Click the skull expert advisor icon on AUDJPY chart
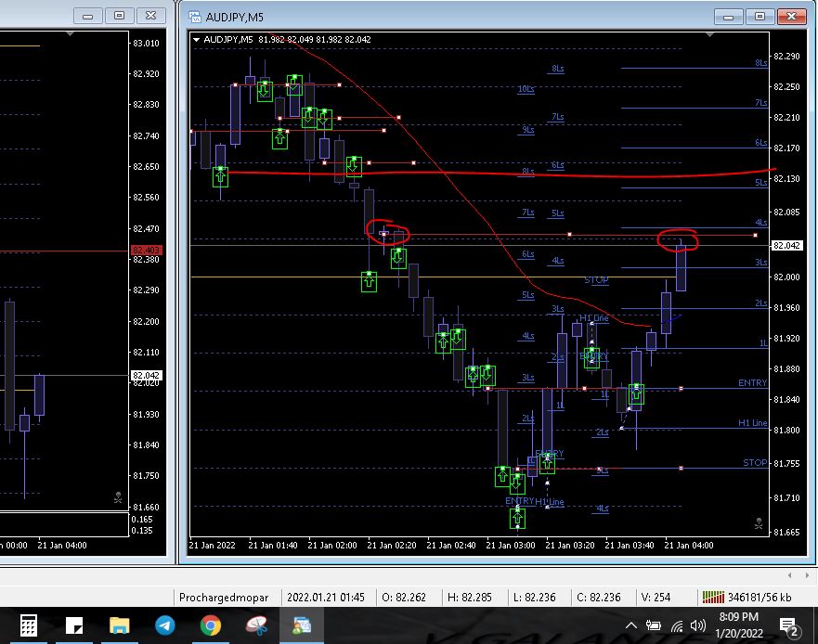The image size is (818, 644). click(759, 523)
